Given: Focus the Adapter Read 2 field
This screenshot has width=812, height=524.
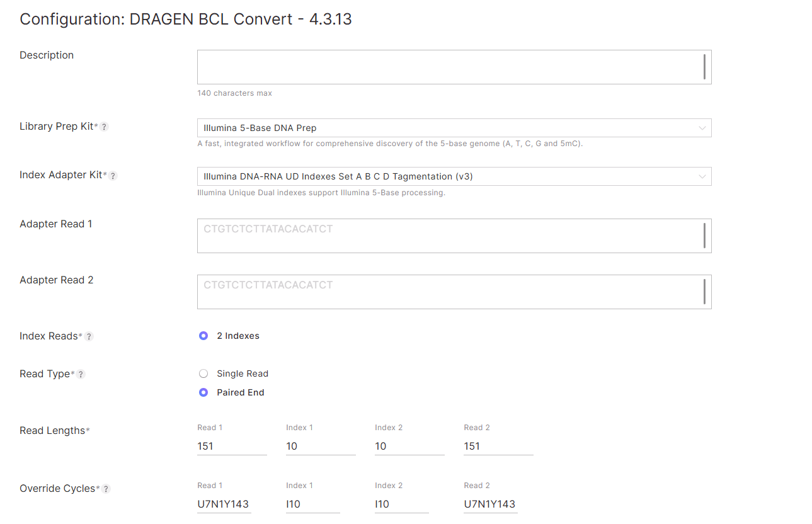Looking at the screenshot, I should (447, 292).
